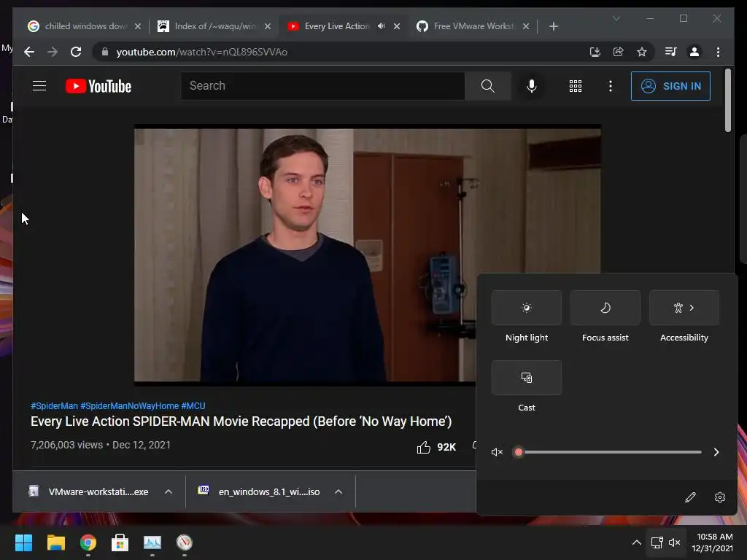This screenshot has height=560, width=747.
Task: Open YouTube hamburger guide menu
Action: click(39, 86)
